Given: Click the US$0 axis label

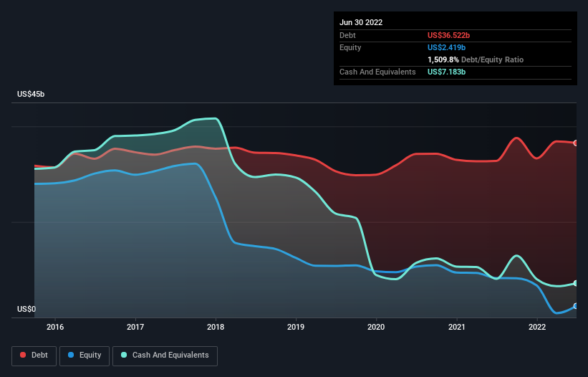Looking at the screenshot, I should (x=26, y=309).
